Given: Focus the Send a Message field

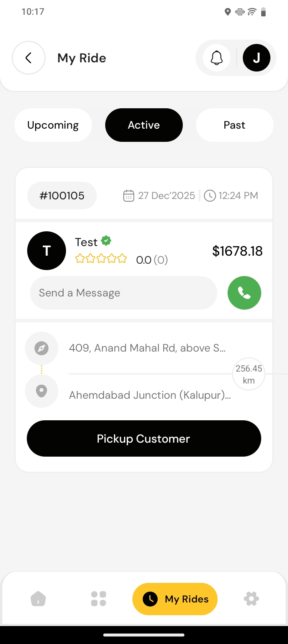Looking at the screenshot, I should 123,293.
